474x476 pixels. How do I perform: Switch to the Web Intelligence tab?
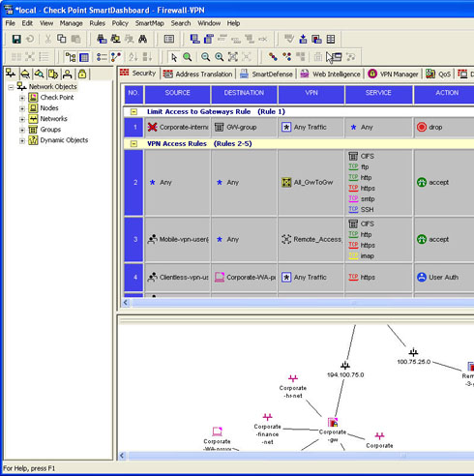click(x=330, y=74)
